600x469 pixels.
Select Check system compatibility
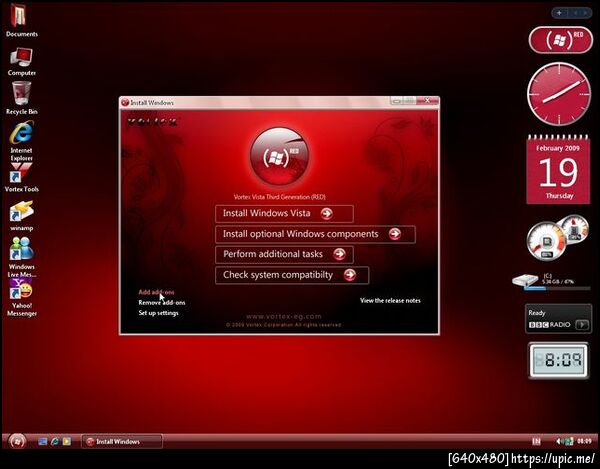[292, 275]
